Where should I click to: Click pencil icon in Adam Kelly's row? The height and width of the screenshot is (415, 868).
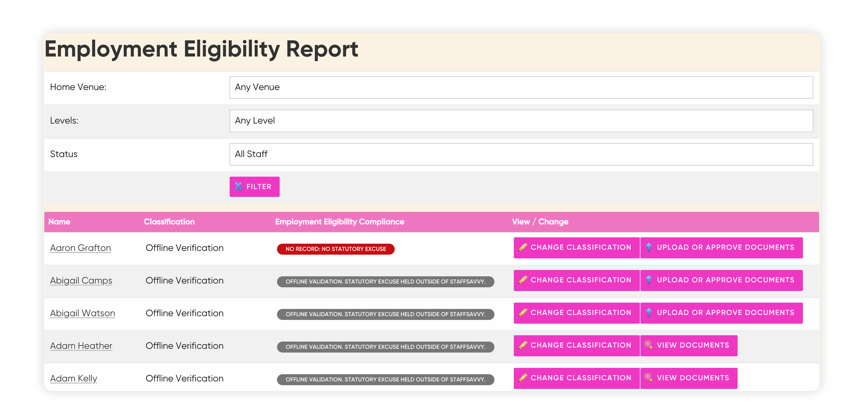(x=522, y=378)
